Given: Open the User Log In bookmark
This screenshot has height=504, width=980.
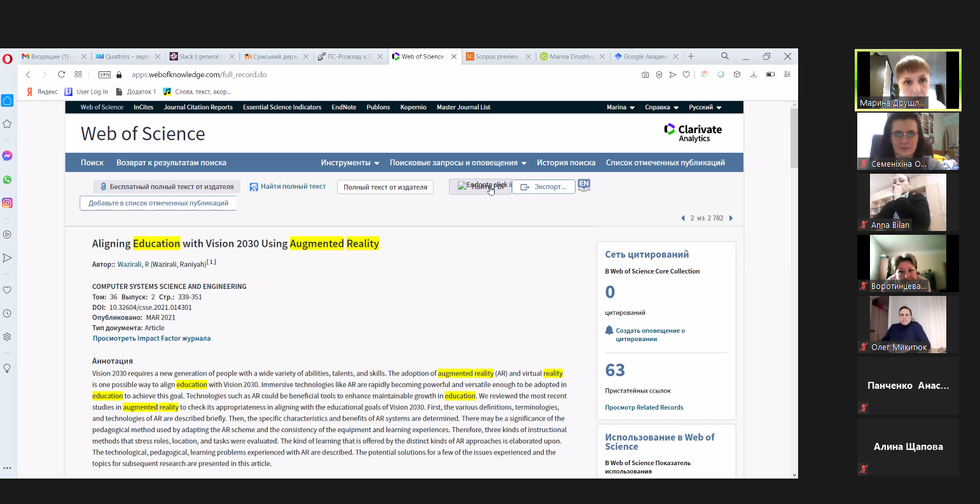Looking at the screenshot, I should (x=86, y=92).
